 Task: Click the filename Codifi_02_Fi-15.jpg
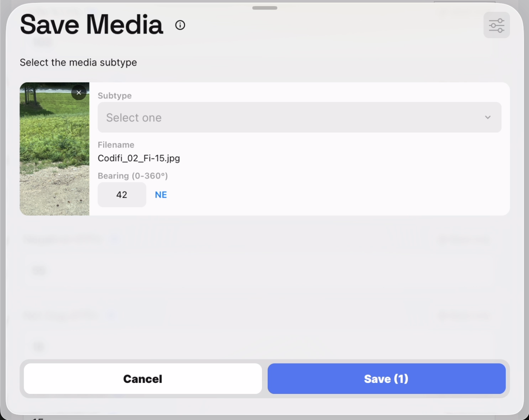pos(139,158)
